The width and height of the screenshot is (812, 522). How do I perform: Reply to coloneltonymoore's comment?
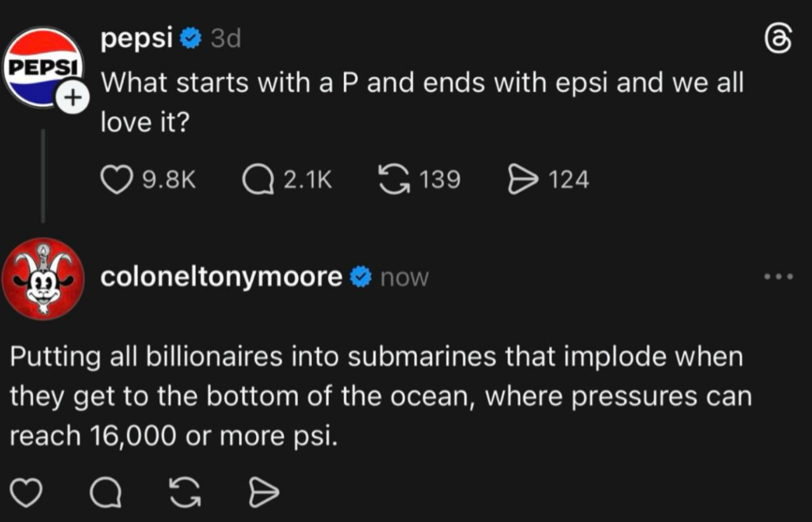pyautogui.click(x=106, y=493)
